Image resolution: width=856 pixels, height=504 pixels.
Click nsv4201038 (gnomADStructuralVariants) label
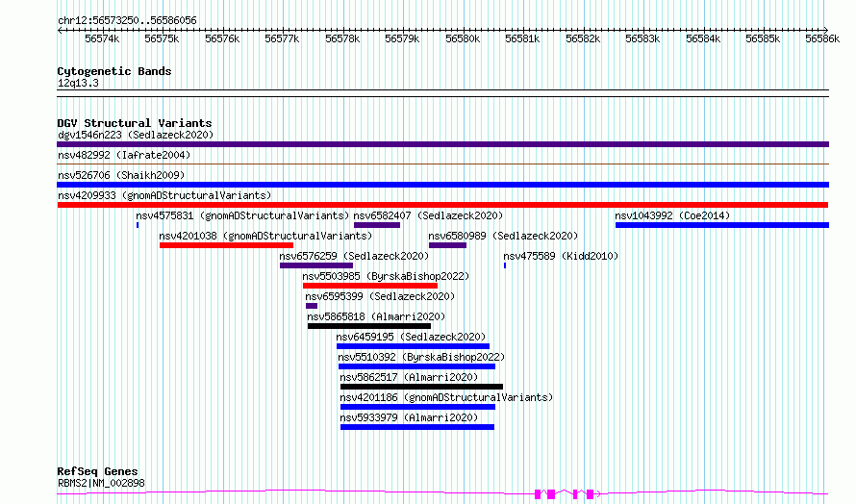(x=265, y=236)
